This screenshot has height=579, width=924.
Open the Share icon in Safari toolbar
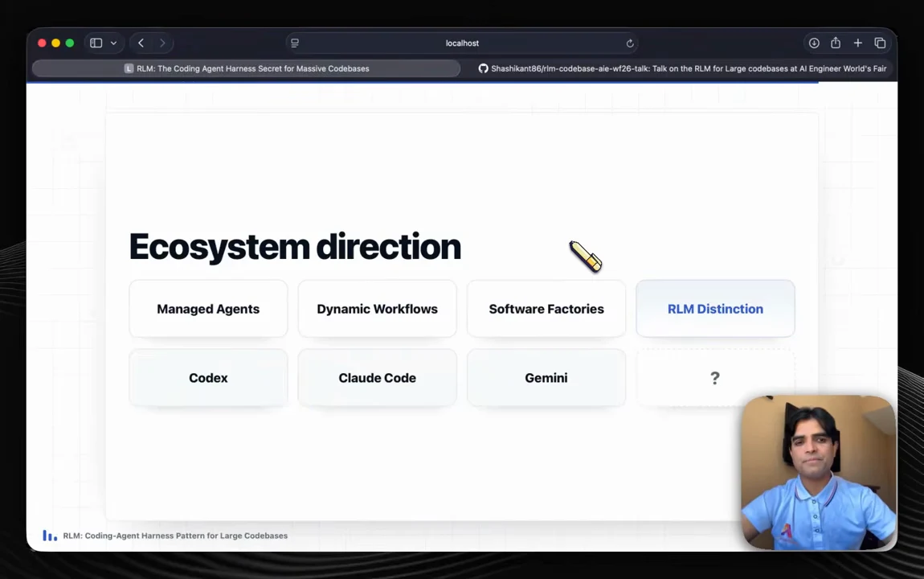click(x=836, y=43)
